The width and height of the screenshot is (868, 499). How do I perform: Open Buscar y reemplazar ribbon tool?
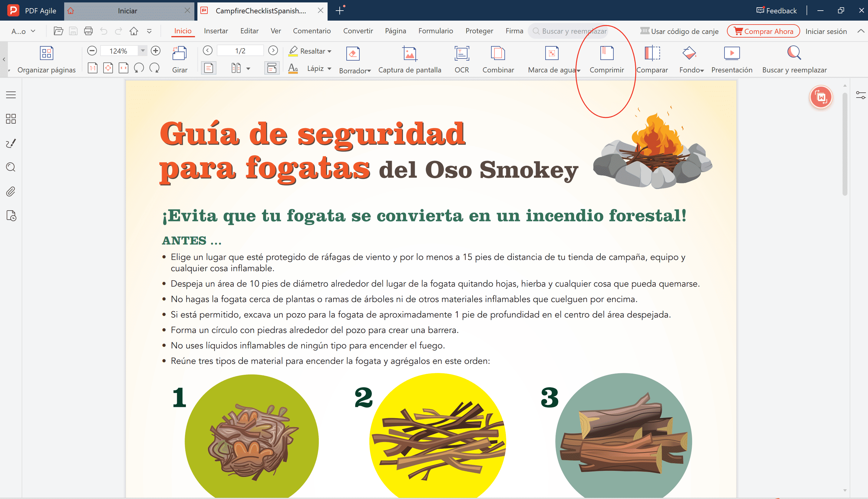[794, 60]
